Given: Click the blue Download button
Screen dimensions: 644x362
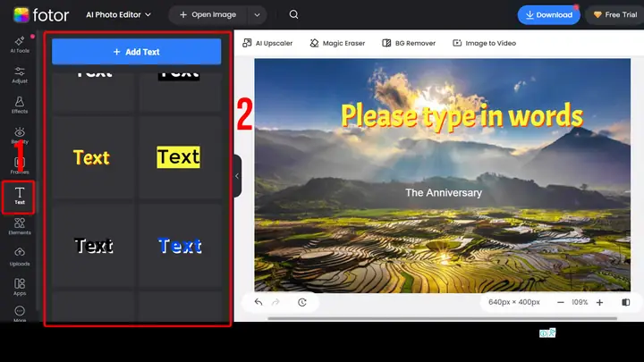Looking at the screenshot, I should click(x=548, y=15).
